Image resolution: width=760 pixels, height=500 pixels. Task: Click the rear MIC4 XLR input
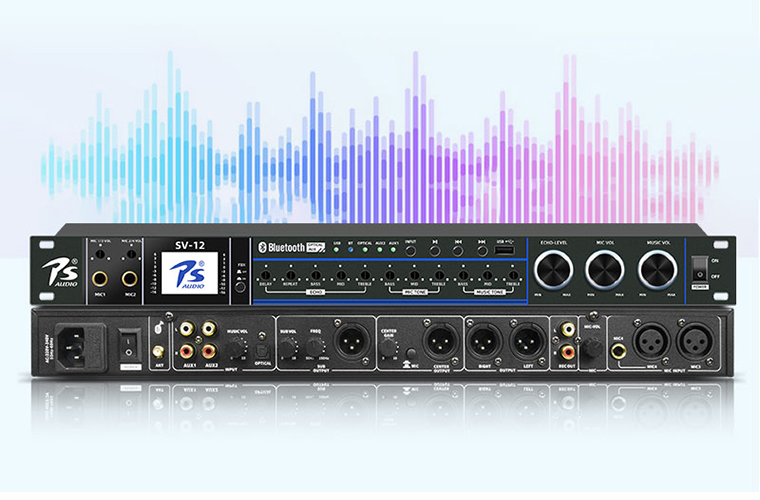pos(646,341)
